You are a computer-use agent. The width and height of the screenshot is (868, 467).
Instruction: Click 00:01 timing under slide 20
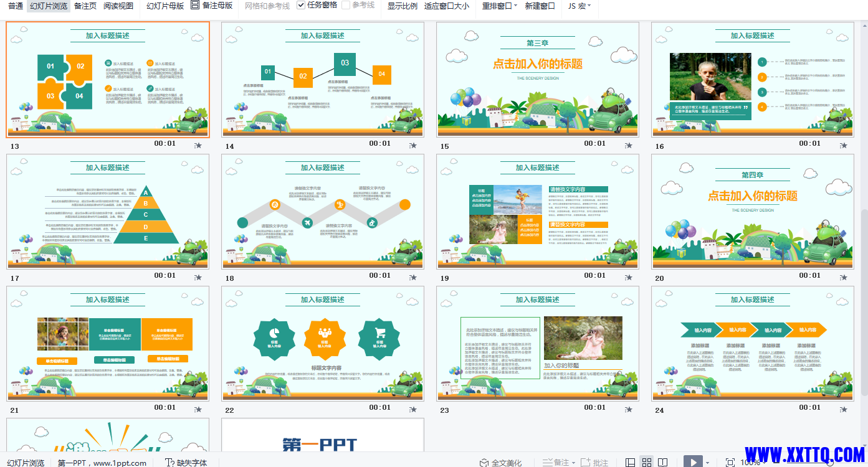tap(810, 275)
